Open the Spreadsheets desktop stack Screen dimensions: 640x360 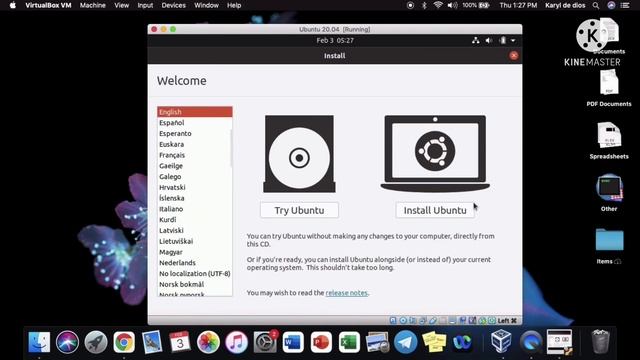(609, 140)
